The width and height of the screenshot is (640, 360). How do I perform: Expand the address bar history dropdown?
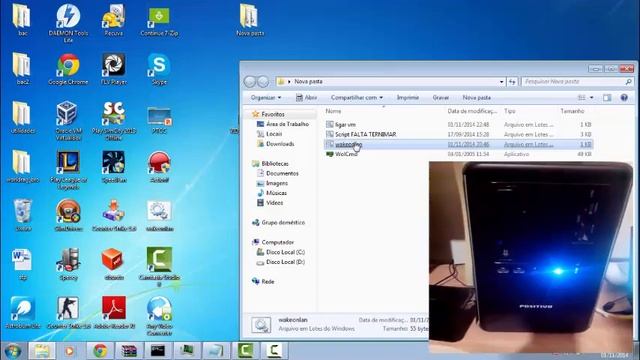(502, 82)
